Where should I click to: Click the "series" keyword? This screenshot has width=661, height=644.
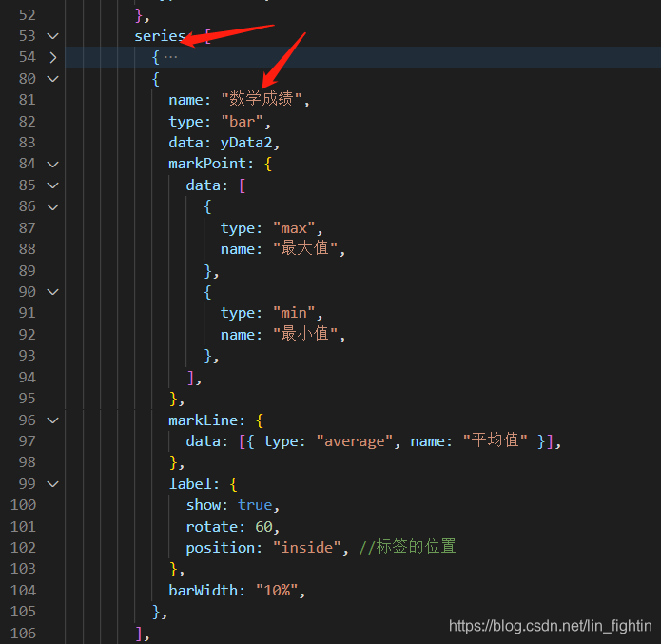click(160, 36)
